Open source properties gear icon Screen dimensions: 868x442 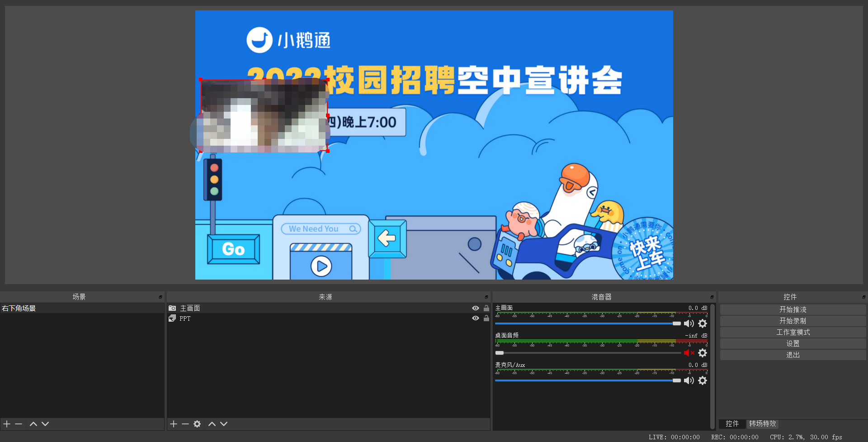click(x=197, y=424)
